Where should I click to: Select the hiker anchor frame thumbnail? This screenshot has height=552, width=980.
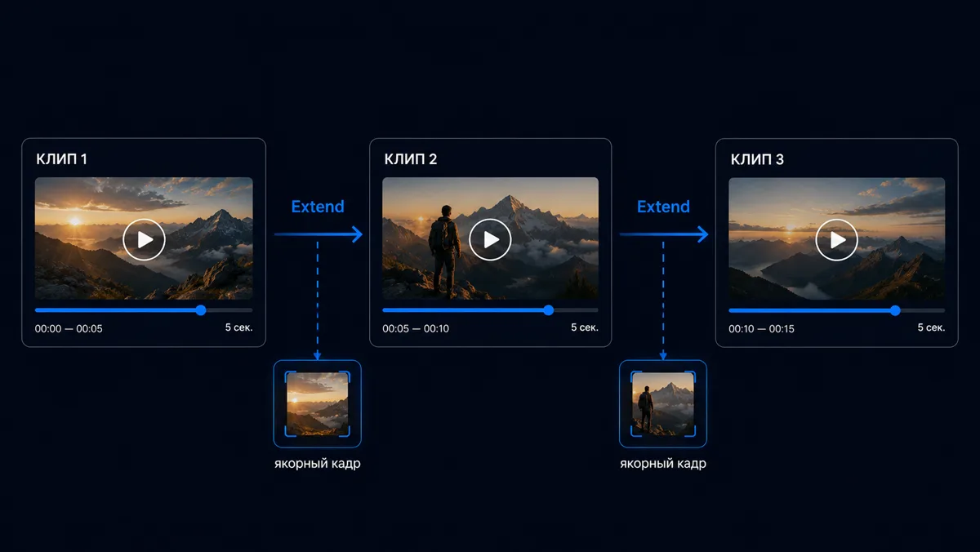(663, 403)
